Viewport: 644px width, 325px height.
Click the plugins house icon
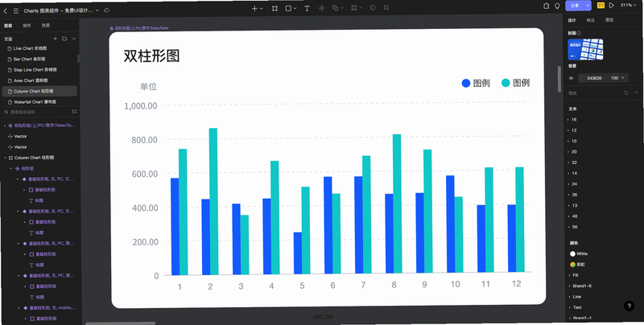[547, 6]
